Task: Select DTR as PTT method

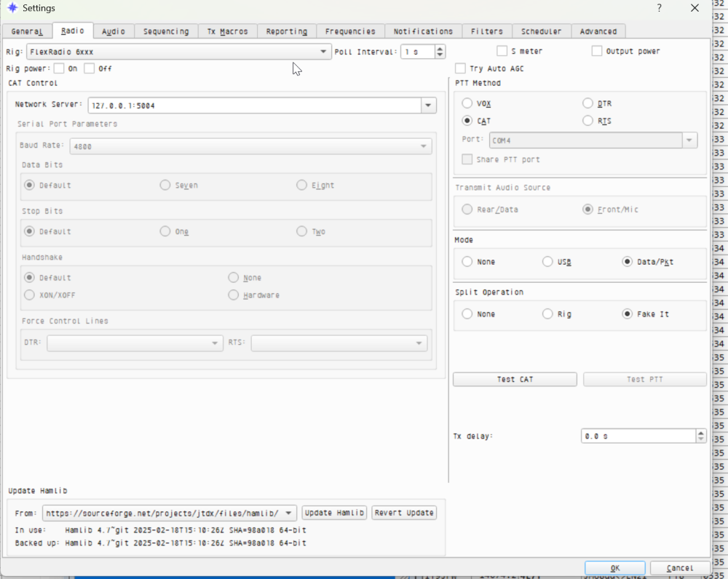Action: coord(587,103)
